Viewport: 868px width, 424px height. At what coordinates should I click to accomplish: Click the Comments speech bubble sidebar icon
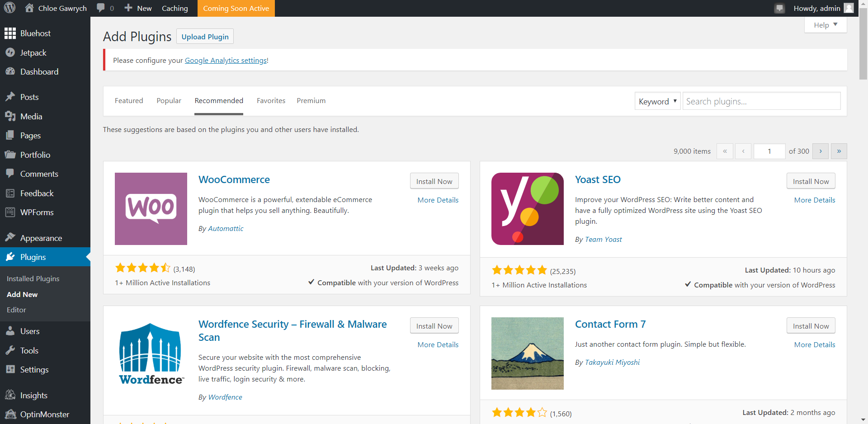click(10, 174)
